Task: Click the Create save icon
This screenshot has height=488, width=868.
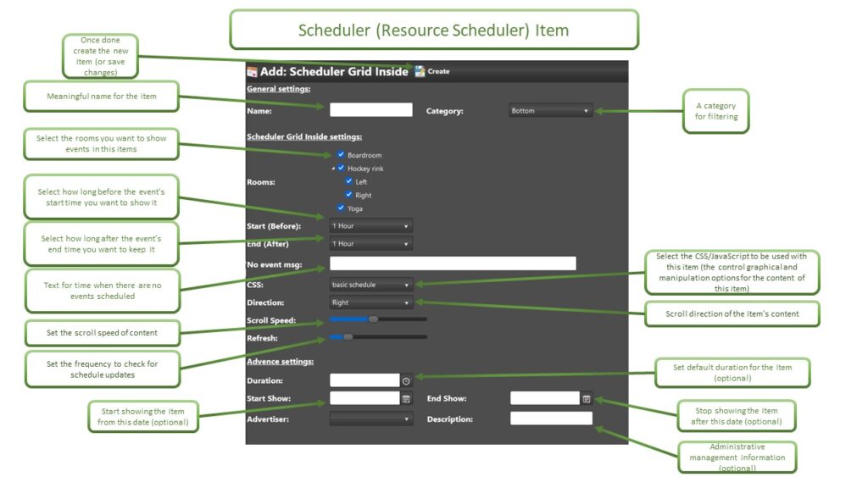Action: [420, 72]
